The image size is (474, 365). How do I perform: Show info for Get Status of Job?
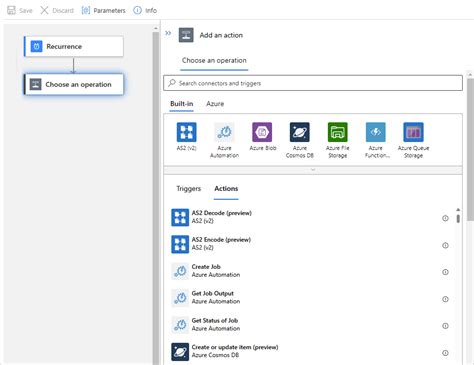445,326
